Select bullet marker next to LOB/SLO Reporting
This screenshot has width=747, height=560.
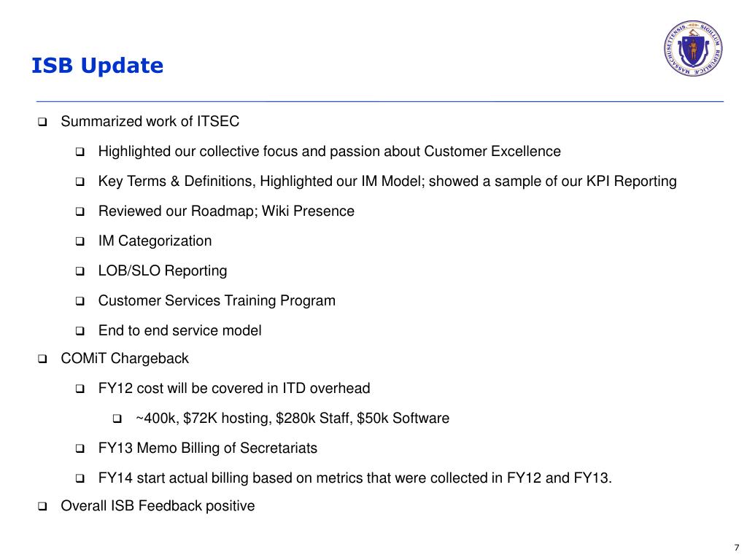point(80,271)
